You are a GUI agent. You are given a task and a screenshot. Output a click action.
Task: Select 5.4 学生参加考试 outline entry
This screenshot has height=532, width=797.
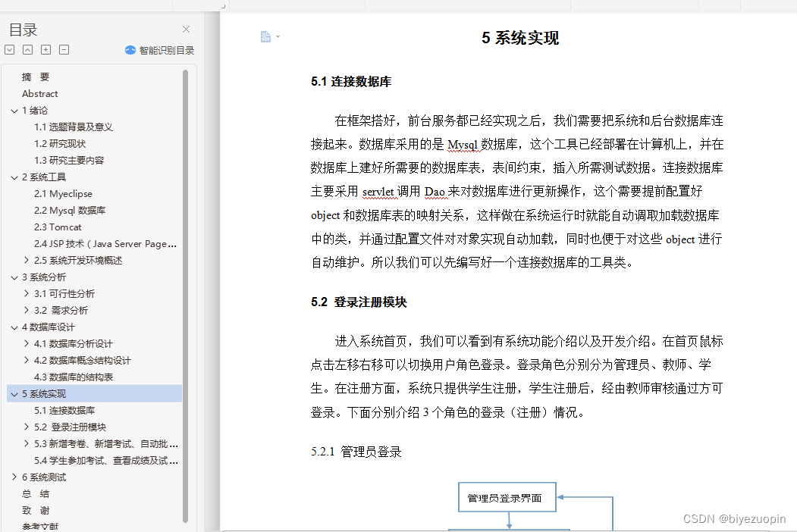click(105, 461)
